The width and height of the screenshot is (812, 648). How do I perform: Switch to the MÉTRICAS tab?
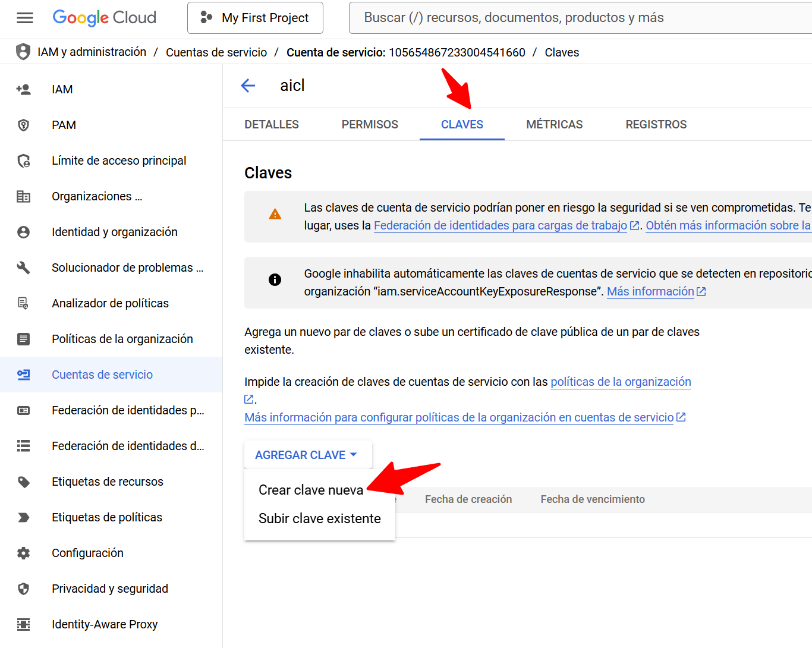554,124
